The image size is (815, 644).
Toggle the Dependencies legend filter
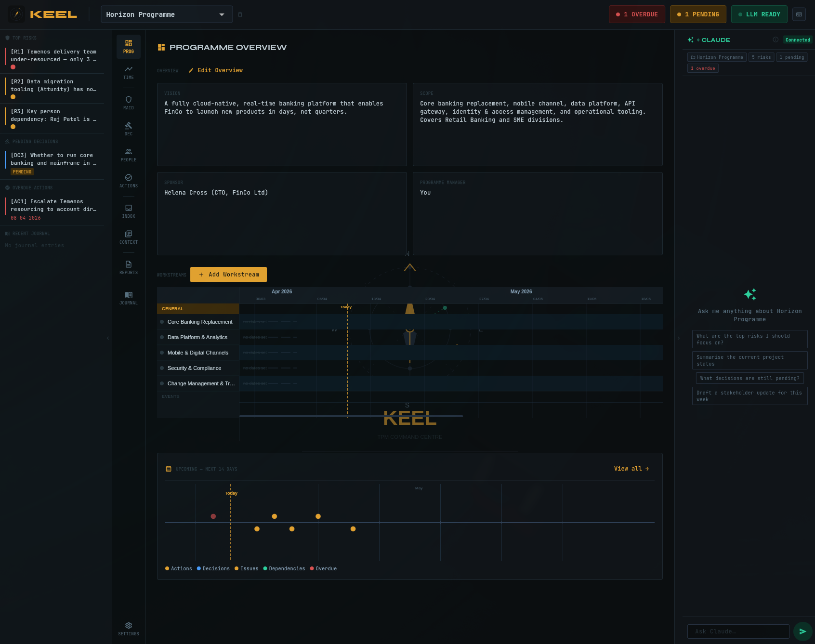285,568
